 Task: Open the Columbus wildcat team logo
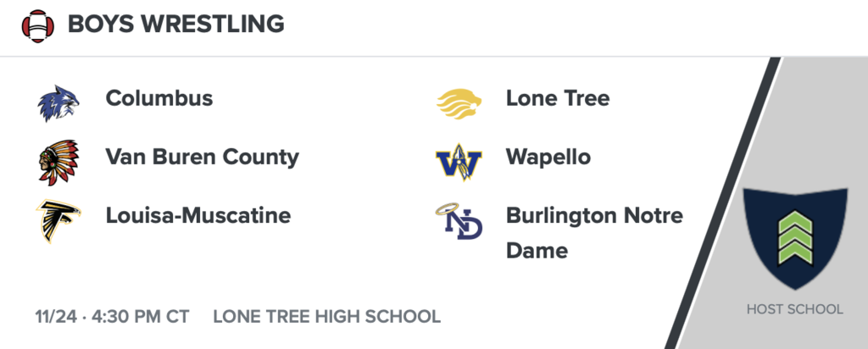58,102
